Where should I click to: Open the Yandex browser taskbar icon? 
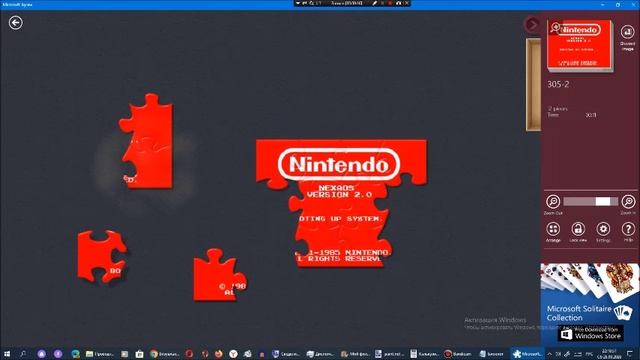pyautogui.click(x=233, y=354)
